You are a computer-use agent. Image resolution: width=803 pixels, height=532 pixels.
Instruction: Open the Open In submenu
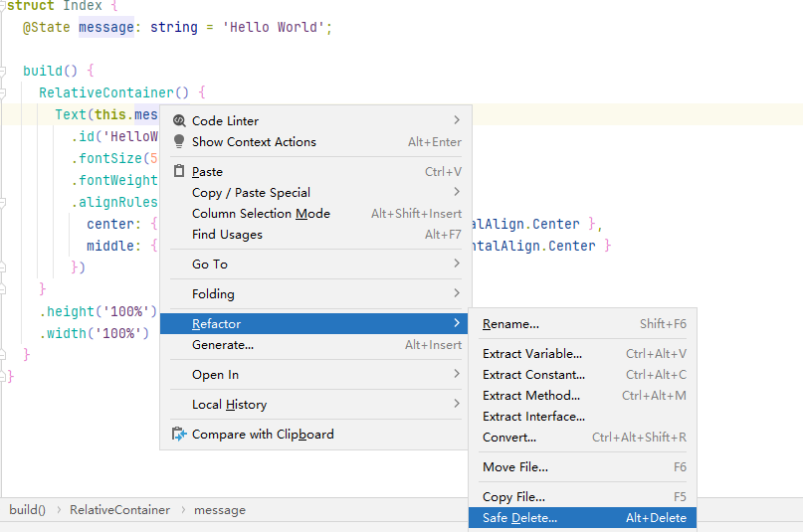(215, 375)
